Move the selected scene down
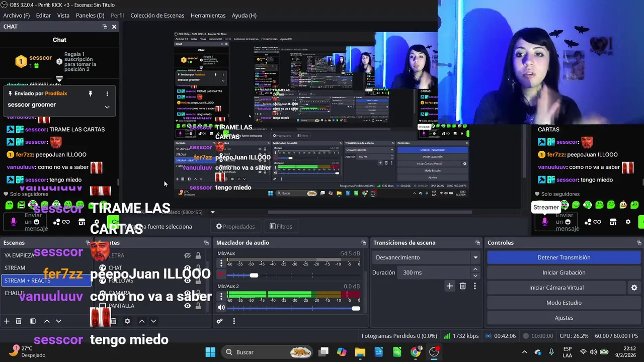The height and width of the screenshot is (362, 644). 58,321
